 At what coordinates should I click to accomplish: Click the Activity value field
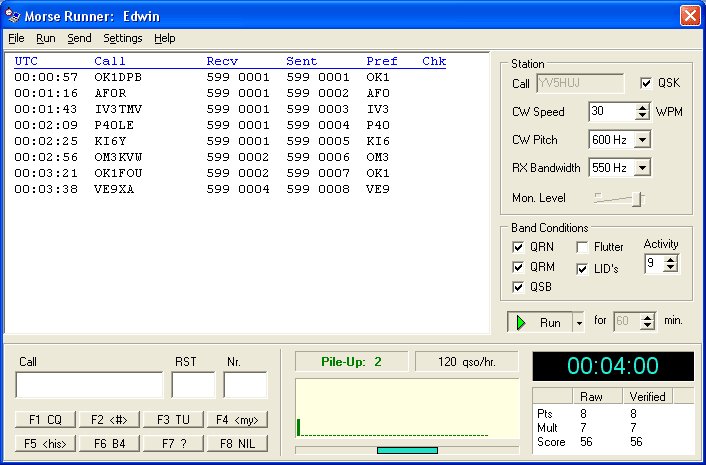click(655, 264)
